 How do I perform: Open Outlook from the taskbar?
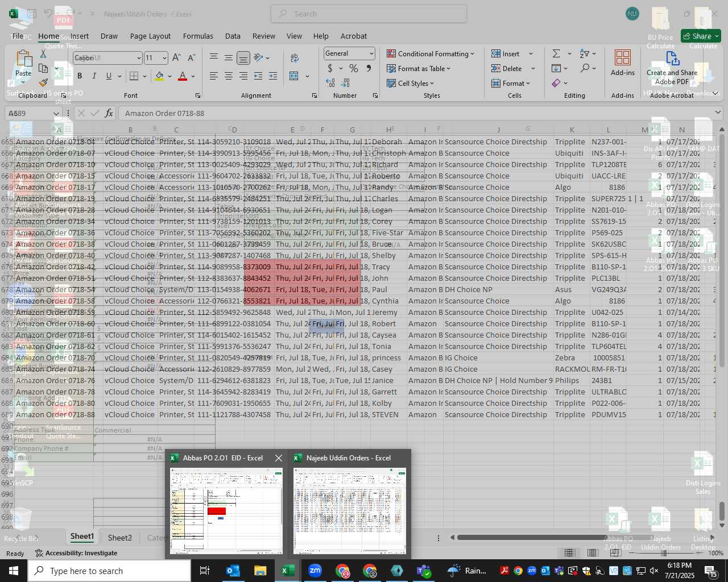233,571
